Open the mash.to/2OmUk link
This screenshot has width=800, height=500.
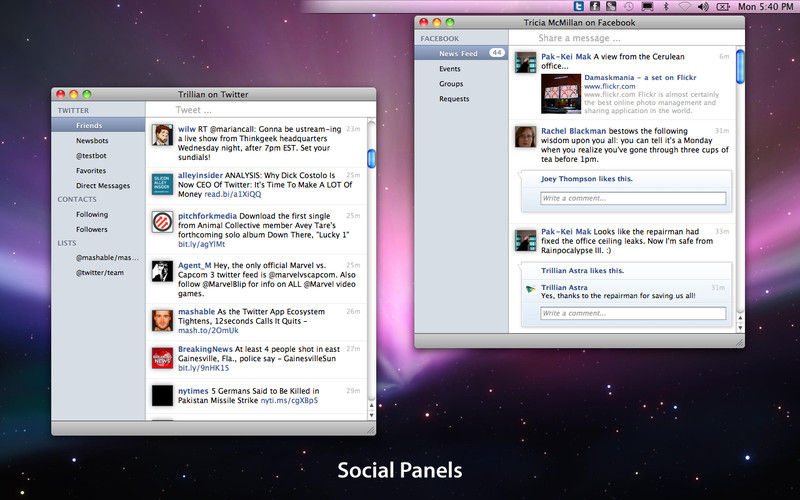pyautogui.click(x=208, y=331)
